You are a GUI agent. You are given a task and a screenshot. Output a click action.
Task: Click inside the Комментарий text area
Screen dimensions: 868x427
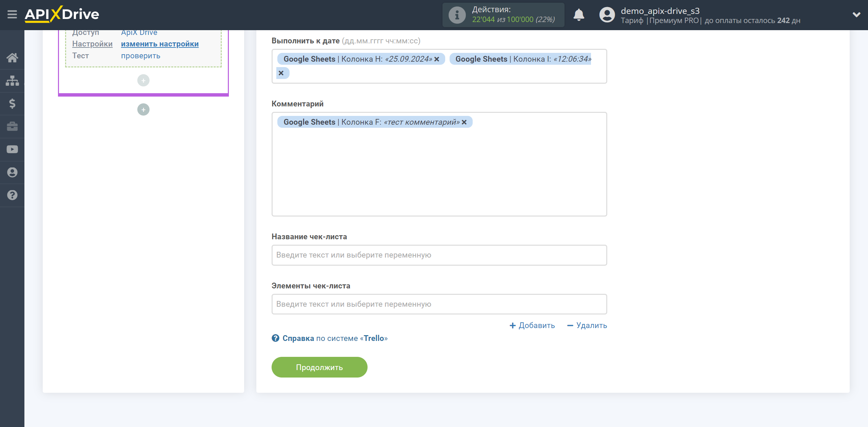(439, 164)
